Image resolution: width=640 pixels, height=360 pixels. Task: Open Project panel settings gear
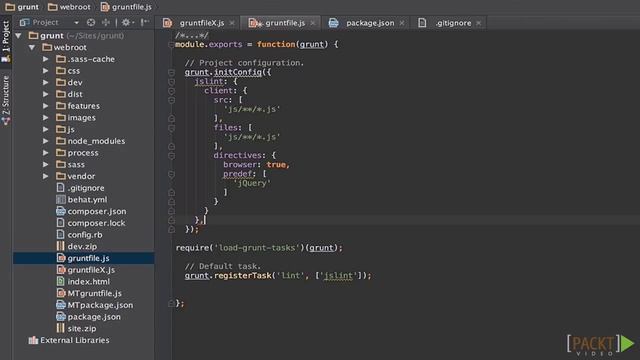(x=127, y=22)
